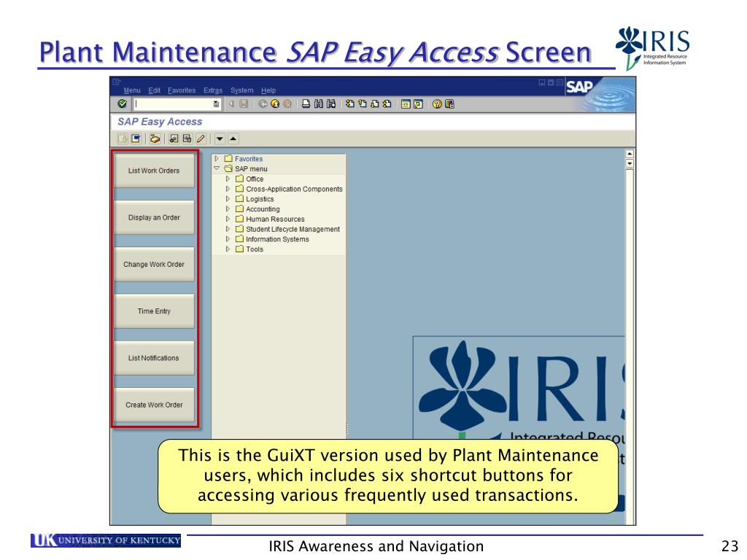Click the Change Work Order button
This screenshot has width=747, height=560.
pos(154,264)
